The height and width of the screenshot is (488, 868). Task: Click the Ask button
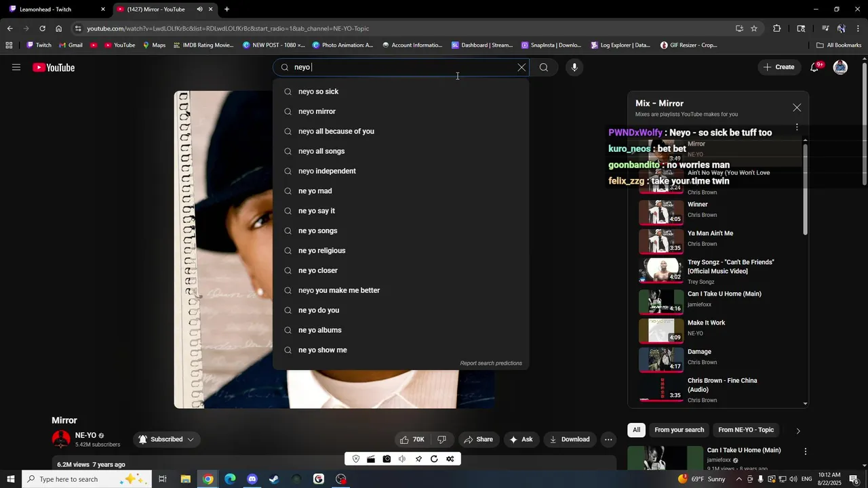[521, 439]
